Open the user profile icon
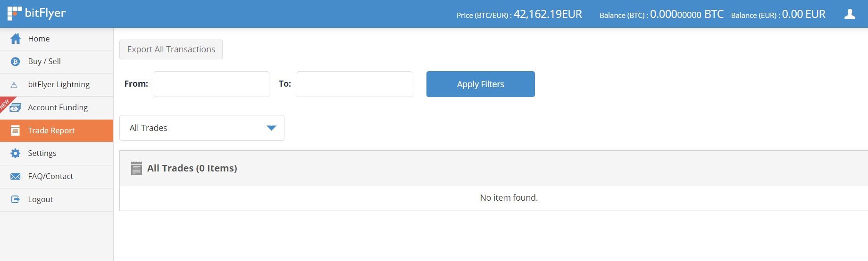 pos(850,14)
